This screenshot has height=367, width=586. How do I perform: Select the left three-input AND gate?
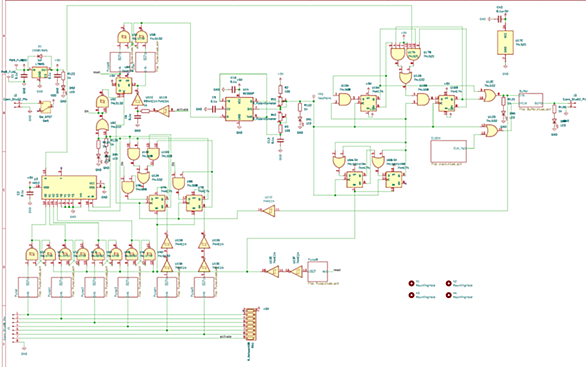point(397,55)
